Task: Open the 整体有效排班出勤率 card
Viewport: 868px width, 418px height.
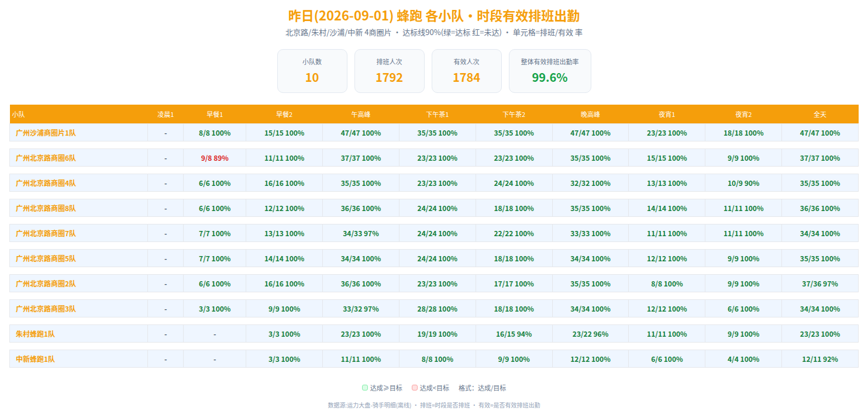Action: [550, 71]
